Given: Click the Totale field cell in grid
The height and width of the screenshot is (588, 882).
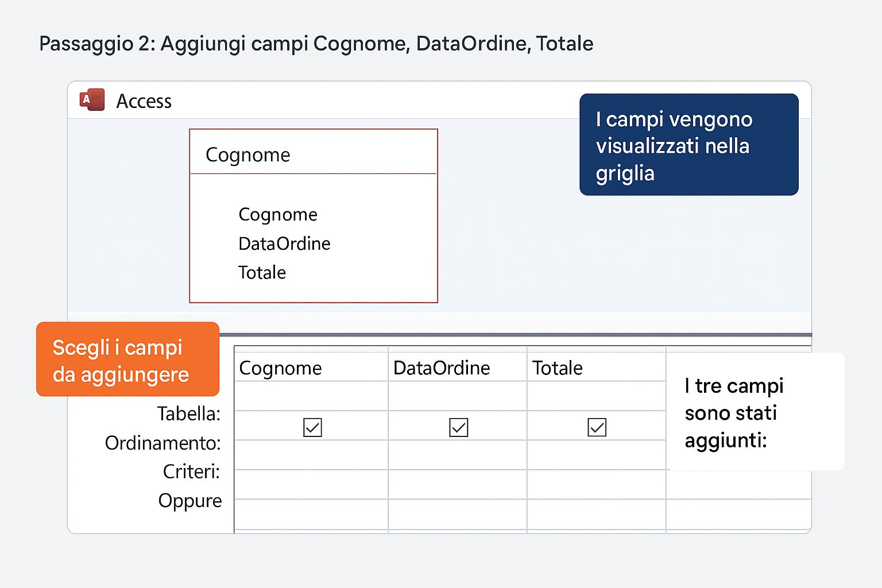Looking at the screenshot, I should pyautogui.click(x=596, y=367).
